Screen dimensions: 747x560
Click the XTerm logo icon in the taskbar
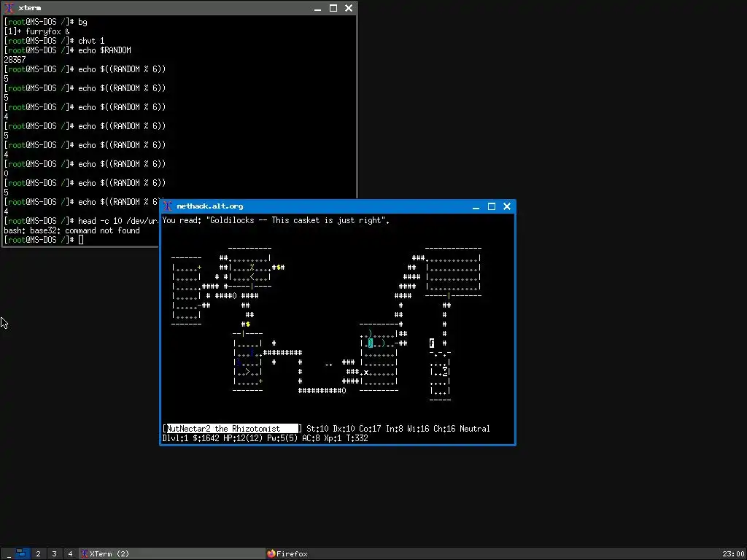point(85,554)
